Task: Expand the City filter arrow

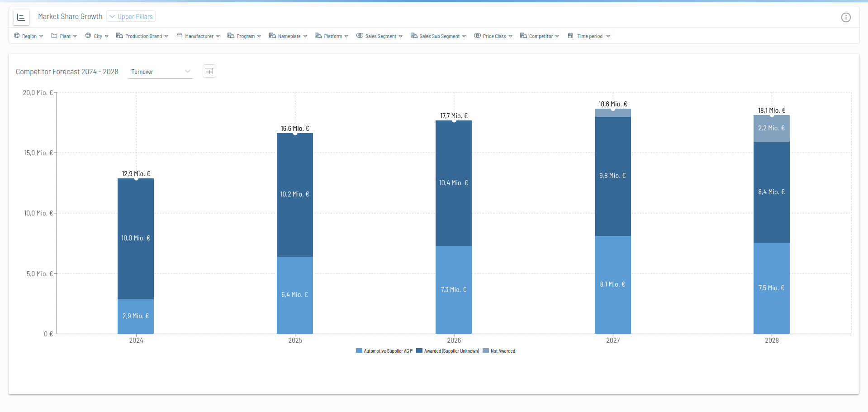Action: (107, 36)
